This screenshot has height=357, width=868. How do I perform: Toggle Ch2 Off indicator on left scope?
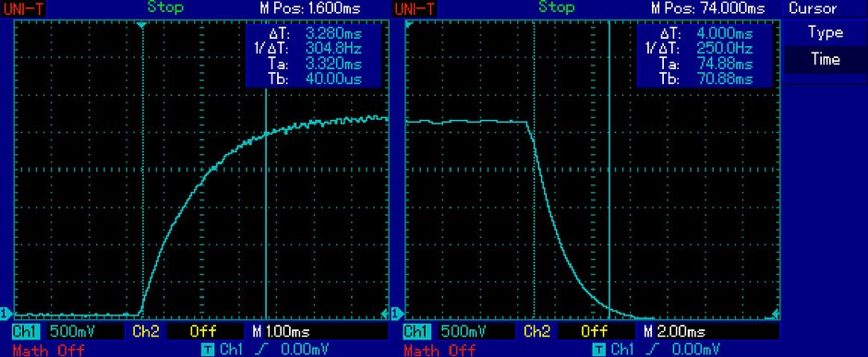202,331
